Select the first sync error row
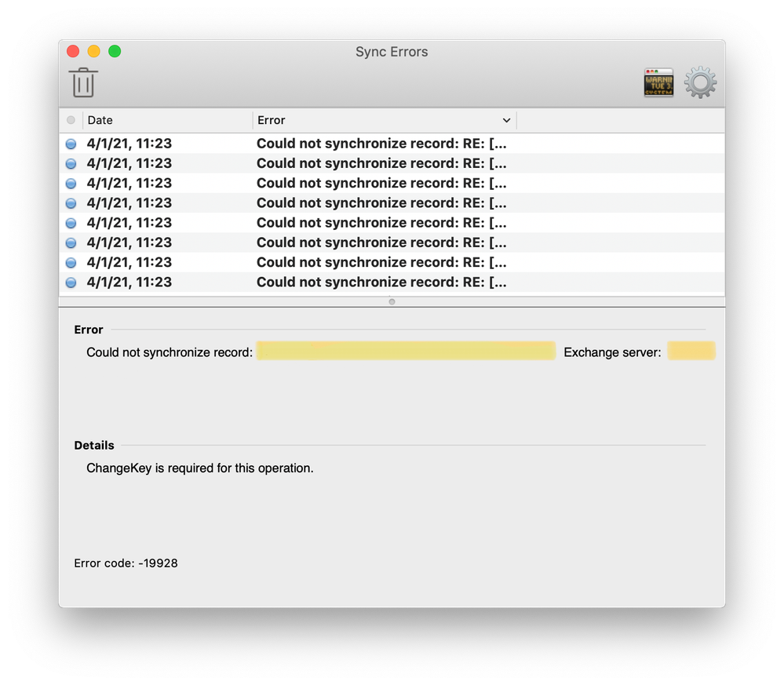Viewport: 784px width, 685px height. pos(392,144)
